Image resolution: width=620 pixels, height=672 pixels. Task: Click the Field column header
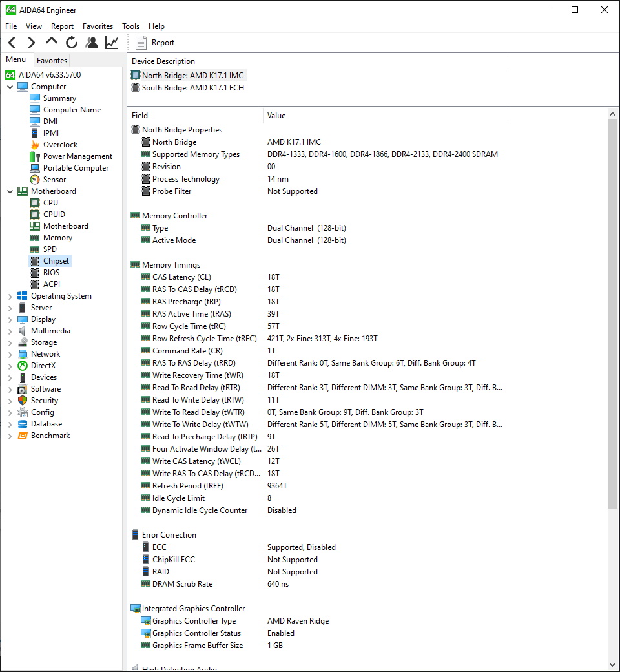pyautogui.click(x=195, y=115)
